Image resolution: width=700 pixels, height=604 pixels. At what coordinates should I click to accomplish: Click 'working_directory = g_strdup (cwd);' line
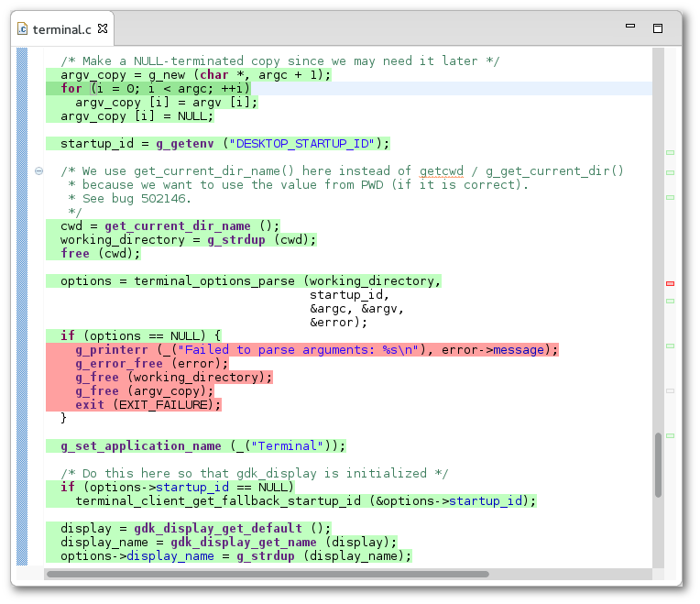click(x=189, y=240)
